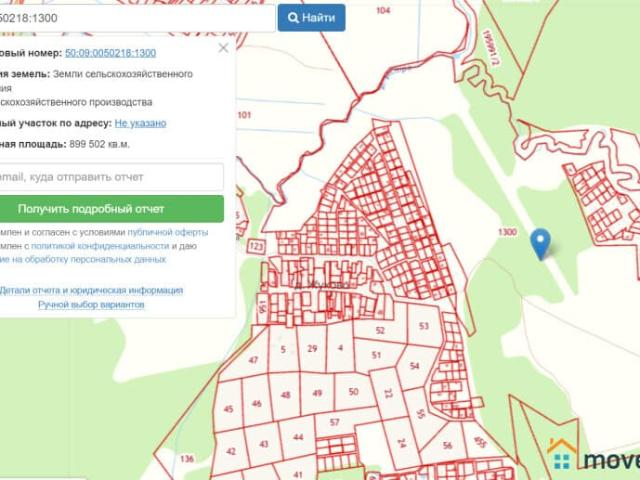Click the cadastral number search field

pyautogui.click(x=137, y=18)
